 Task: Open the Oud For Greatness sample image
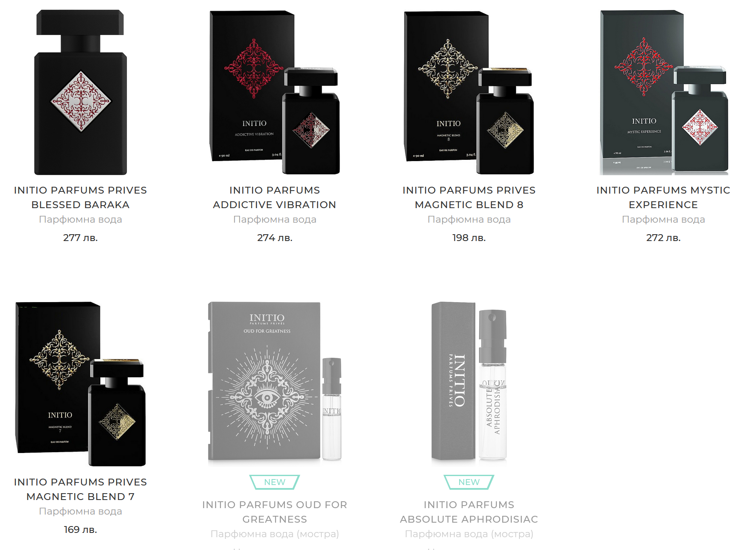click(x=275, y=382)
